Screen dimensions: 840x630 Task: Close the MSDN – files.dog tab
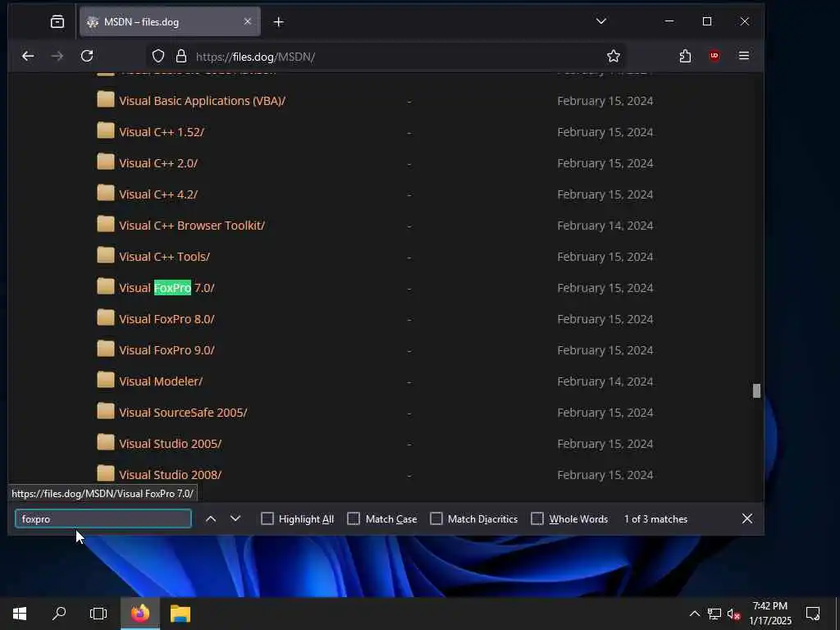pyautogui.click(x=248, y=21)
